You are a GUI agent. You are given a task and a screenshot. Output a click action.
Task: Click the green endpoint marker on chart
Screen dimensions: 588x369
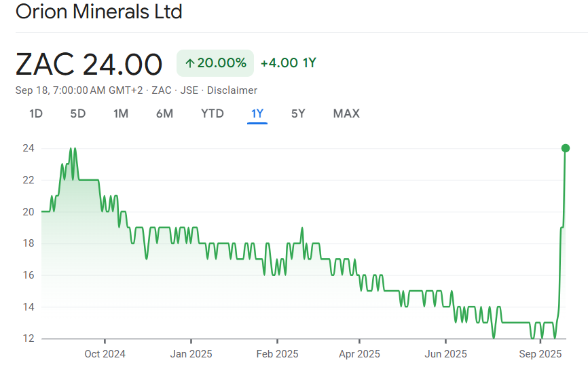pyautogui.click(x=566, y=148)
